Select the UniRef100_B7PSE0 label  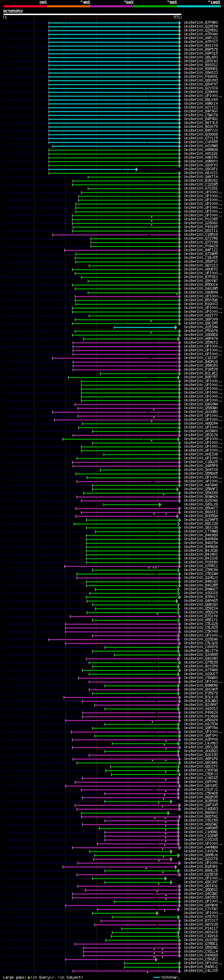pyautogui.click(x=201, y=277)
